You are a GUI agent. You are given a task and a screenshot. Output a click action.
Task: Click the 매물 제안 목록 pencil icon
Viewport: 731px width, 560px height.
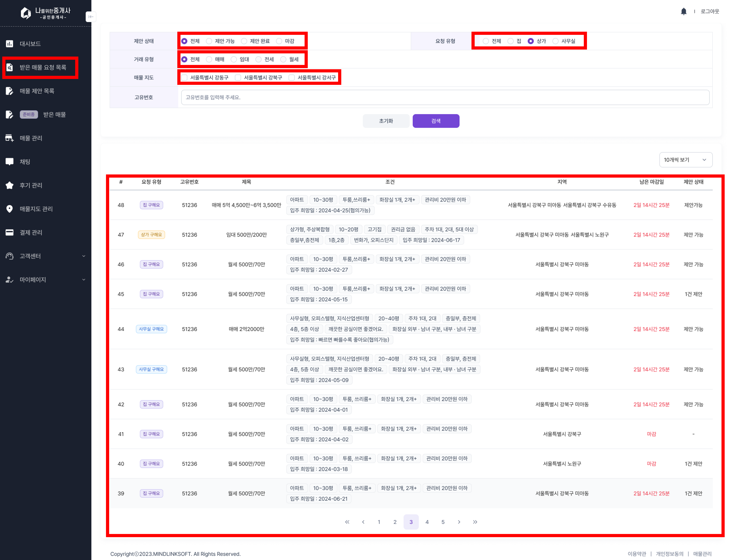[x=10, y=91]
